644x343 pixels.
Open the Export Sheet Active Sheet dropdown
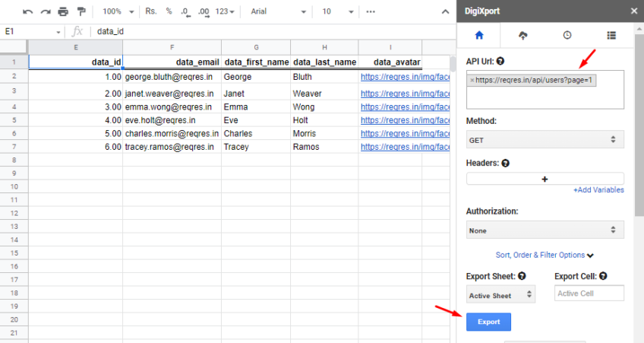point(500,295)
